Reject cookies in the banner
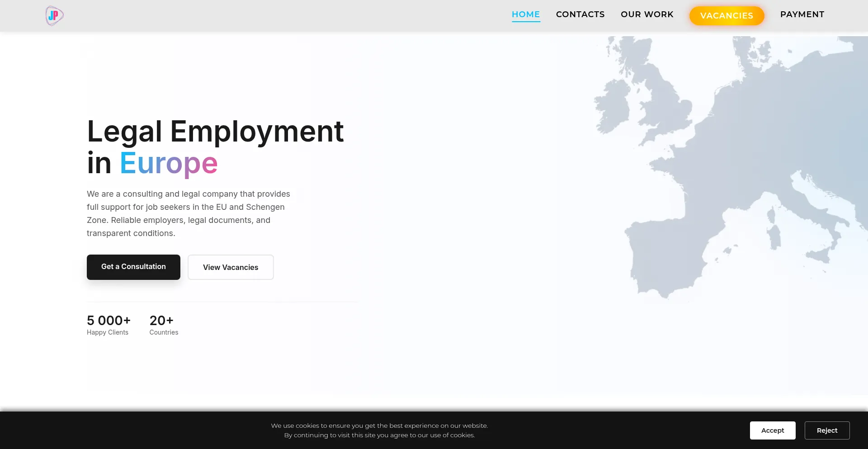Viewport: 868px width, 449px height. [827, 430]
